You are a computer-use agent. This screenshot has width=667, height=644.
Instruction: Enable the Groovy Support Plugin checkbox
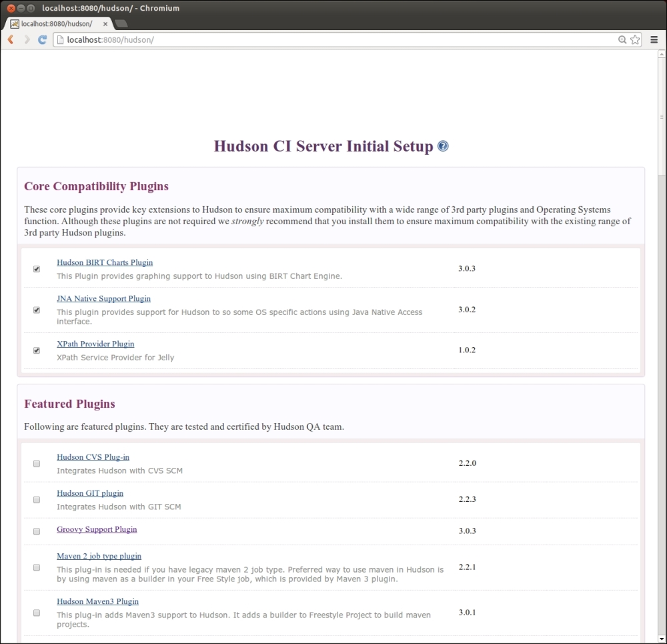(x=37, y=531)
